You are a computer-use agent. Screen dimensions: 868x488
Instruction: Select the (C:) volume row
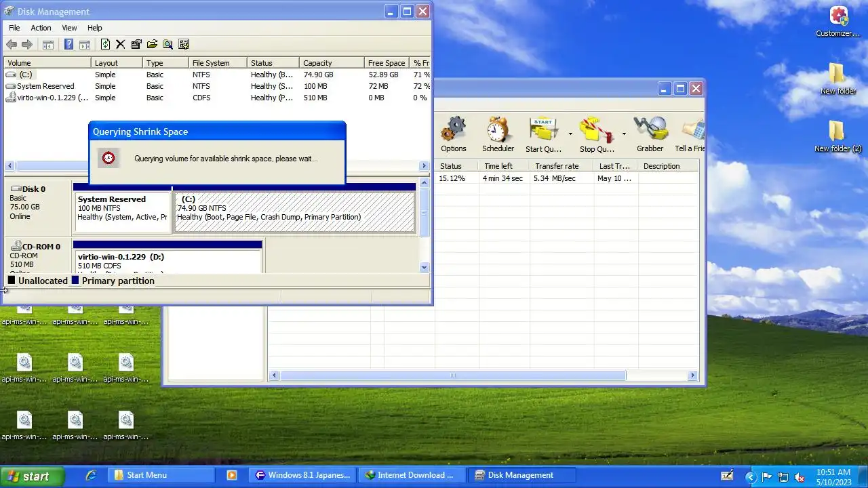(x=217, y=75)
